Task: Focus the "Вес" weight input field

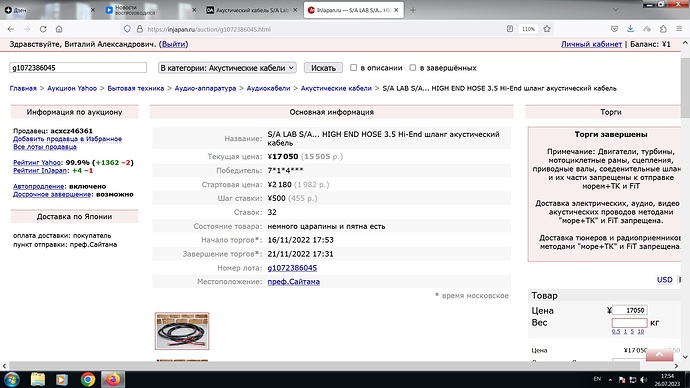Action: 629,323
